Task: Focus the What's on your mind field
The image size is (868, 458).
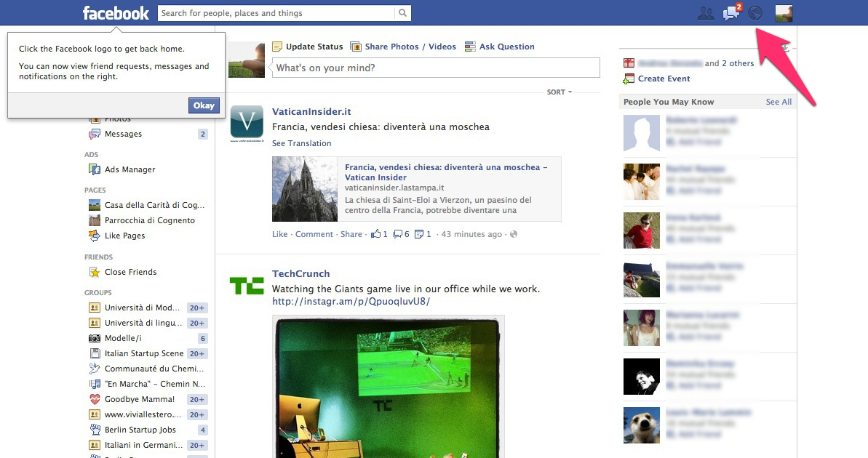Action: pyautogui.click(x=436, y=68)
